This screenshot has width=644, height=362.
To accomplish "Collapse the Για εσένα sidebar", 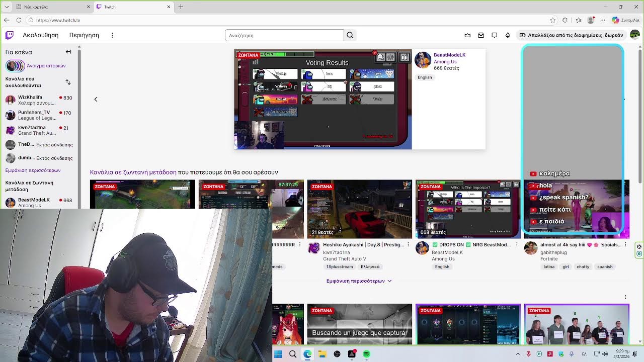I will tap(68, 52).
